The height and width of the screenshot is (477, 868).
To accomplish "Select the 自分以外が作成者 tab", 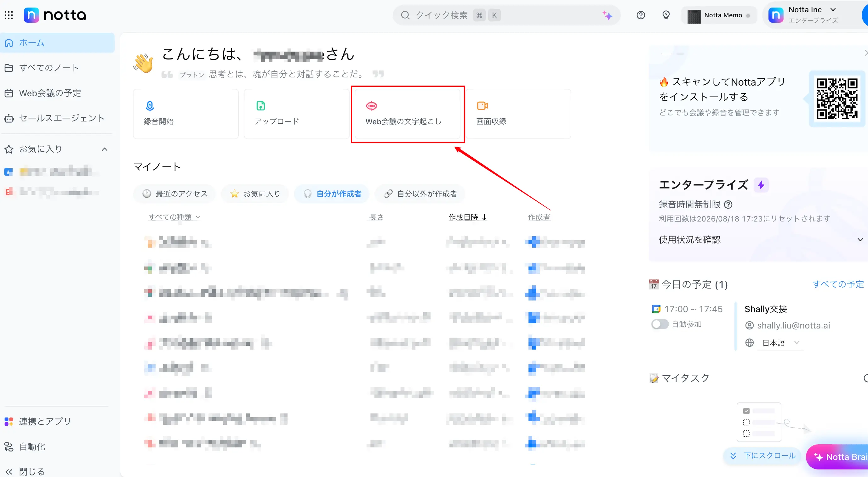I will click(420, 194).
